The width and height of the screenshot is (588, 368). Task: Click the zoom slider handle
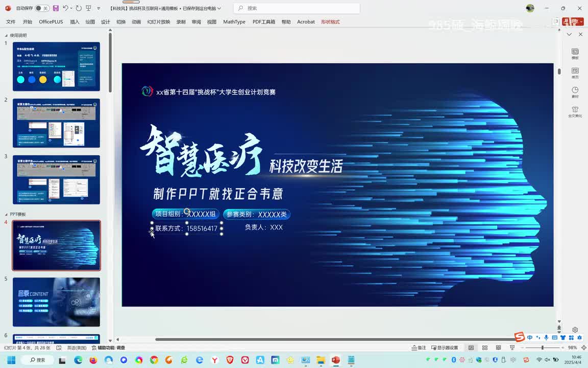pos(542,348)
